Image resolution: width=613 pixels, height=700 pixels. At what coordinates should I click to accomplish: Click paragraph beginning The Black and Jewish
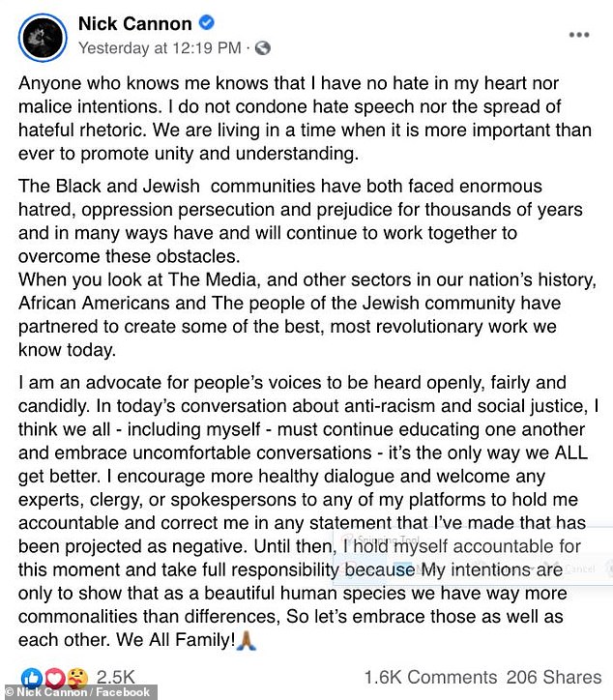coord(301,221)
